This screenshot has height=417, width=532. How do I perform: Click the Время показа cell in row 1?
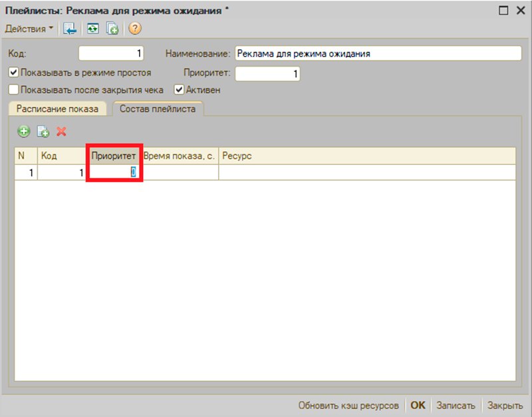(179, 173)
